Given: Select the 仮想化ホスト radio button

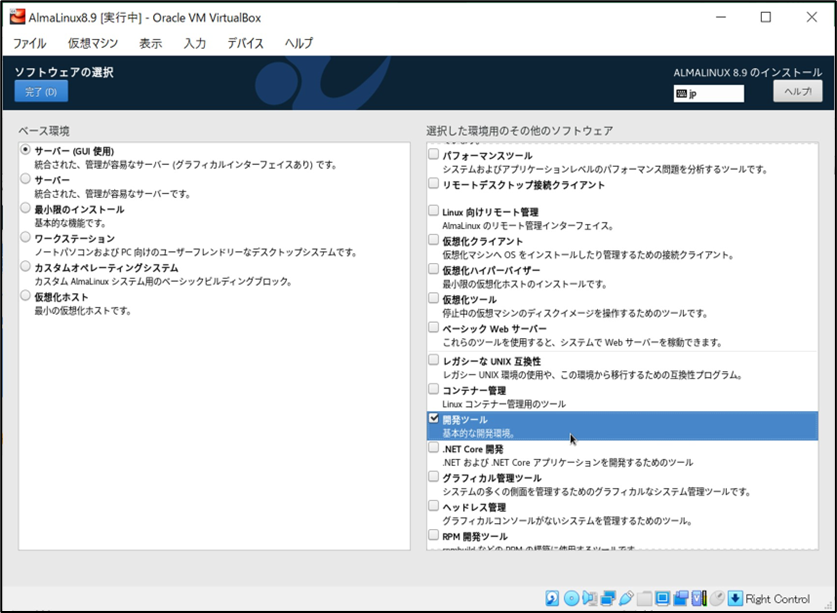Looking at the screenshot, I should (26, 296).
